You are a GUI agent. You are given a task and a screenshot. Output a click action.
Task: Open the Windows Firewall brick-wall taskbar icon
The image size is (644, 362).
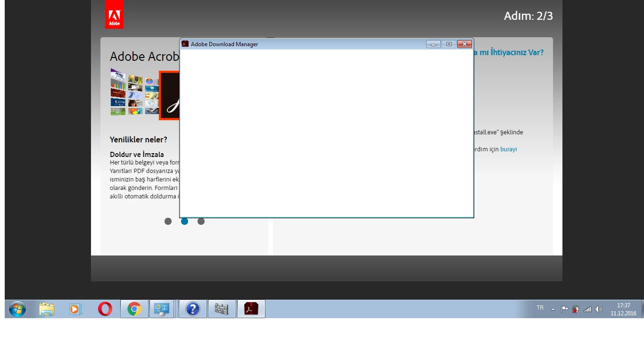point(222,309)
